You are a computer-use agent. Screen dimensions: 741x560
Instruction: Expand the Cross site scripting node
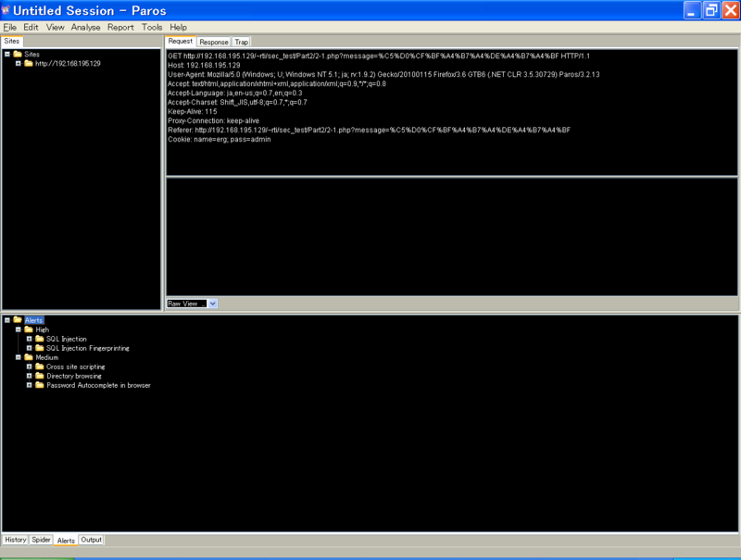point(30,367)
